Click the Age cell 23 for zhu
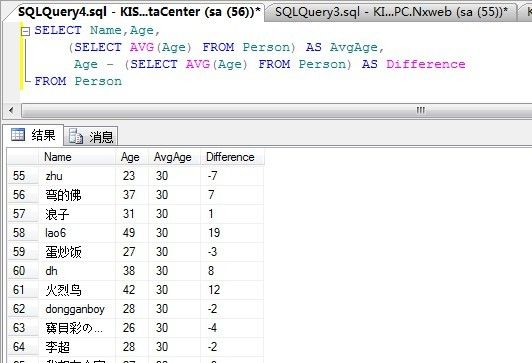This screenshot has width=532, height=363. point(132,176)
